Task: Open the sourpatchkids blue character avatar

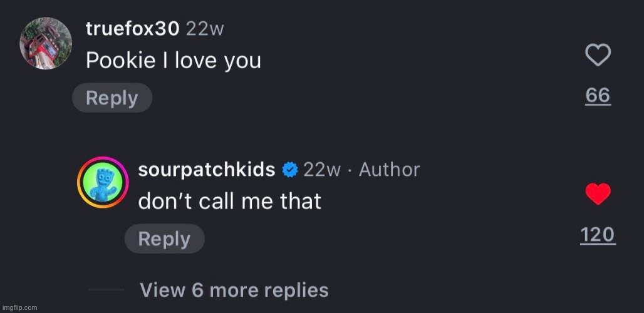Action: coord(103,183)
